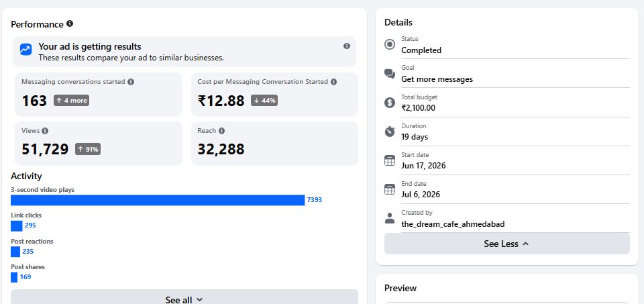Viewport: 644px width, 304px height.
Task: Click the 32,288 reach value
Action: pos(221,150)
